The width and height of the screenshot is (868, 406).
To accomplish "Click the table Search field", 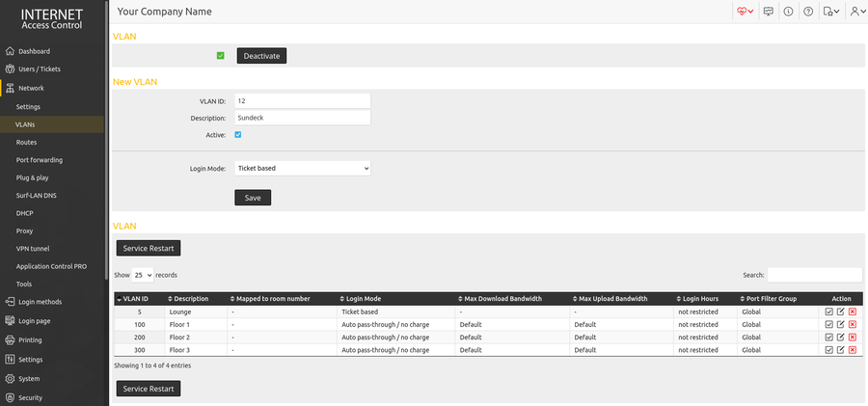I will pos(814,275).
